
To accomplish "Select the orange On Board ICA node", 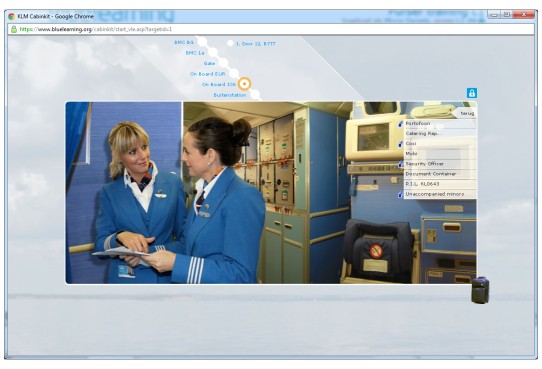I will click(245, 84).
